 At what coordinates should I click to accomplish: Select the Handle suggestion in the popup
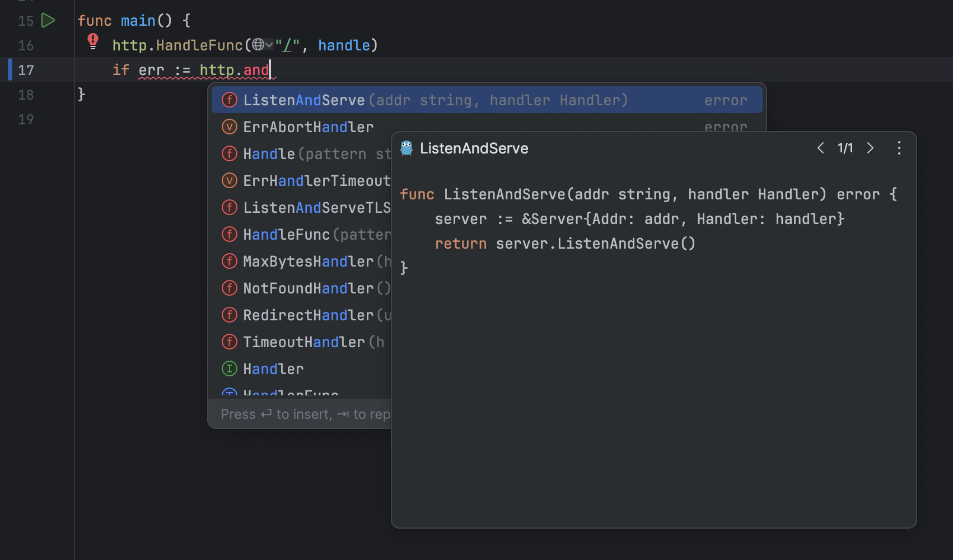pos(269,153)
